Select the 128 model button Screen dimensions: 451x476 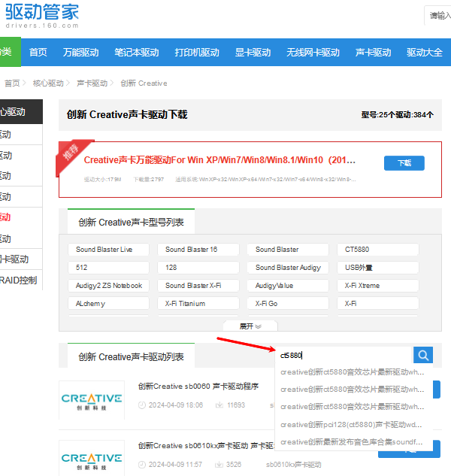click(x=198, y=268)
